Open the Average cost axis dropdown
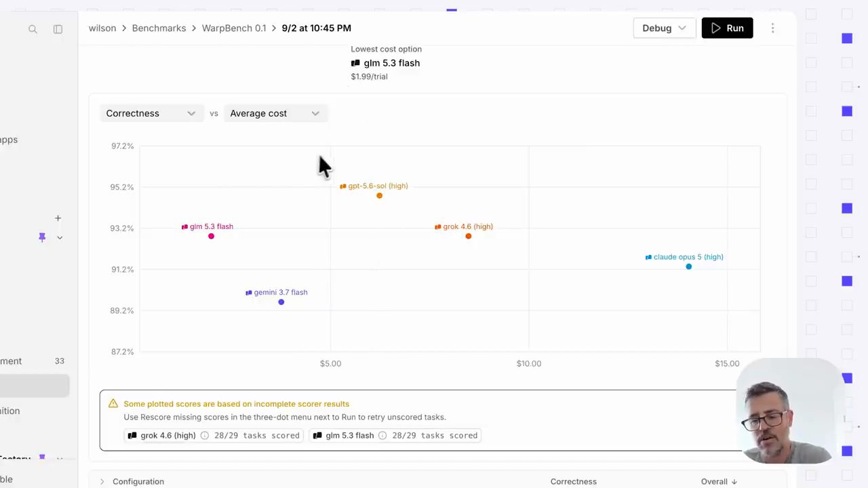868x488 pixels. coord(275,113)
